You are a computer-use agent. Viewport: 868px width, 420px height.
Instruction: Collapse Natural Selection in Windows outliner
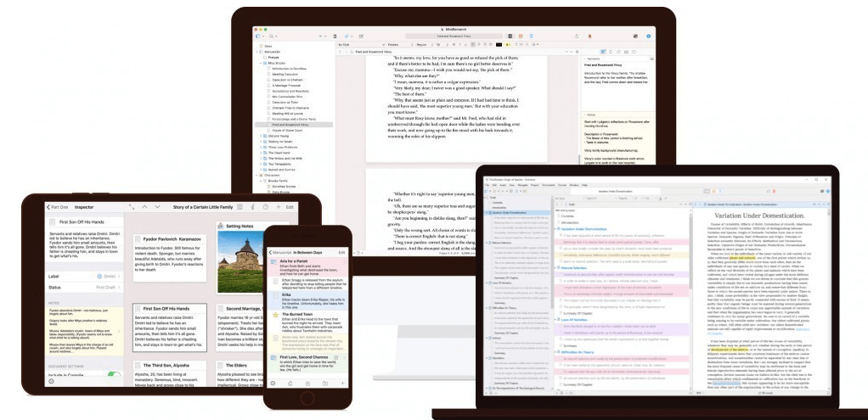(x=555, y=268)
